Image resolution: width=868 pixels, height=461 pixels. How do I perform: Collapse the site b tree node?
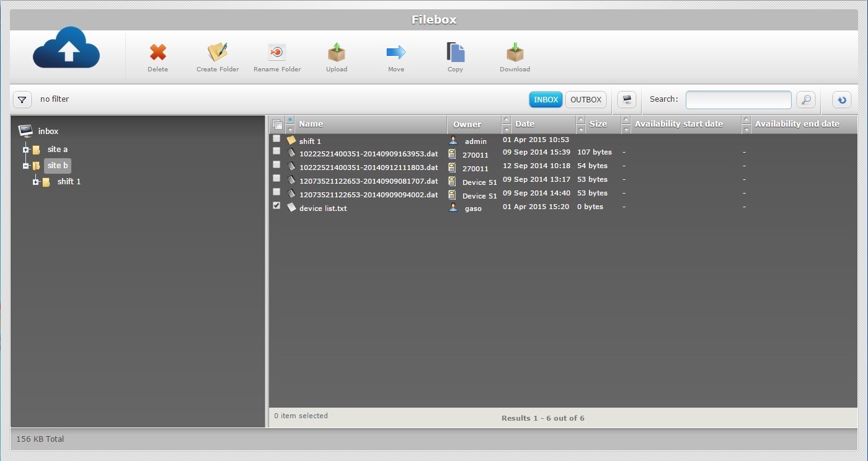click(26, 166)
